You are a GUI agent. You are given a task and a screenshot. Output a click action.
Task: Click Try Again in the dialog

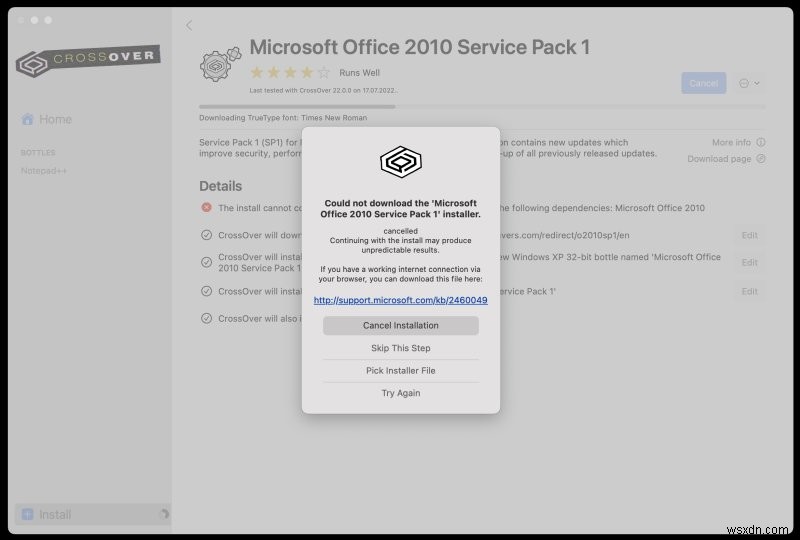pyautogui.click(x=401, y=393)
